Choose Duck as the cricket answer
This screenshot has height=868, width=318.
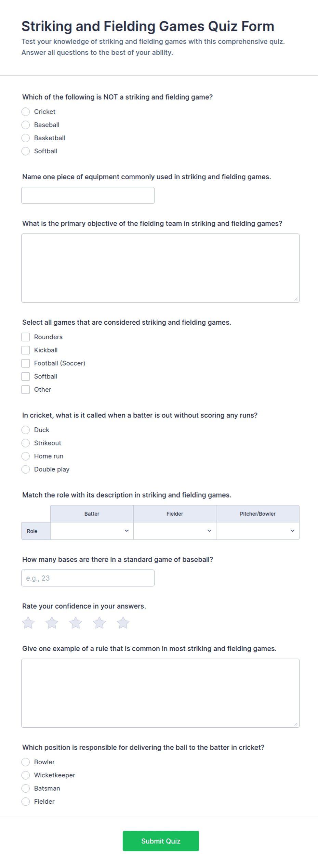[x=26, y=430]
